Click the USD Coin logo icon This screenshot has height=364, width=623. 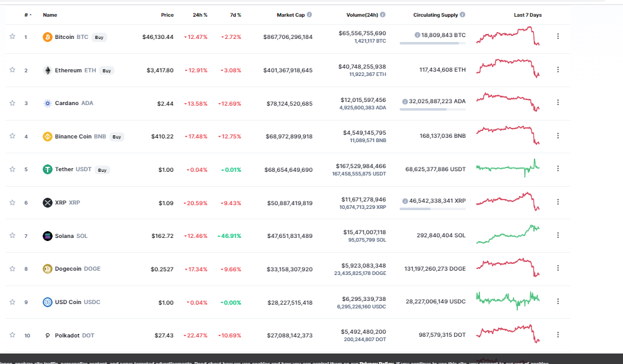tap(47, 302)
